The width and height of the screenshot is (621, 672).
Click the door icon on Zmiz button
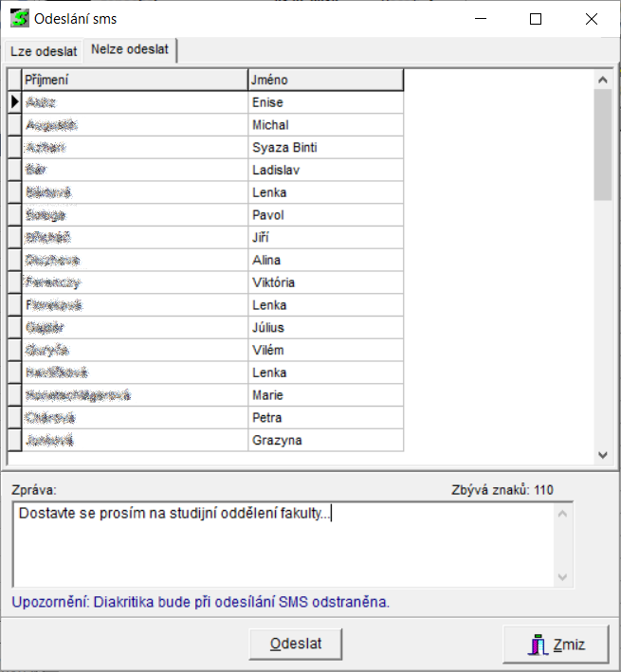(x=538, y=645)
